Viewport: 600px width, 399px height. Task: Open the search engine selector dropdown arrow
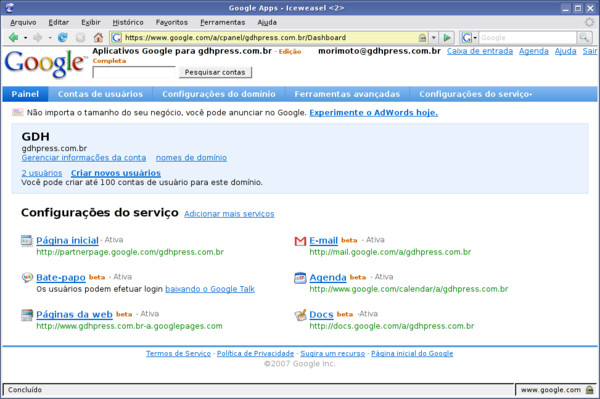[x=475, y=38]
